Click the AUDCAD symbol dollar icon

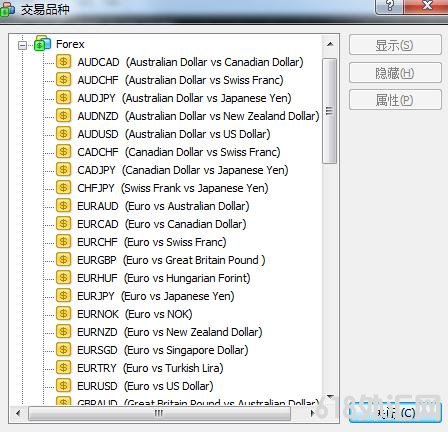63,62
